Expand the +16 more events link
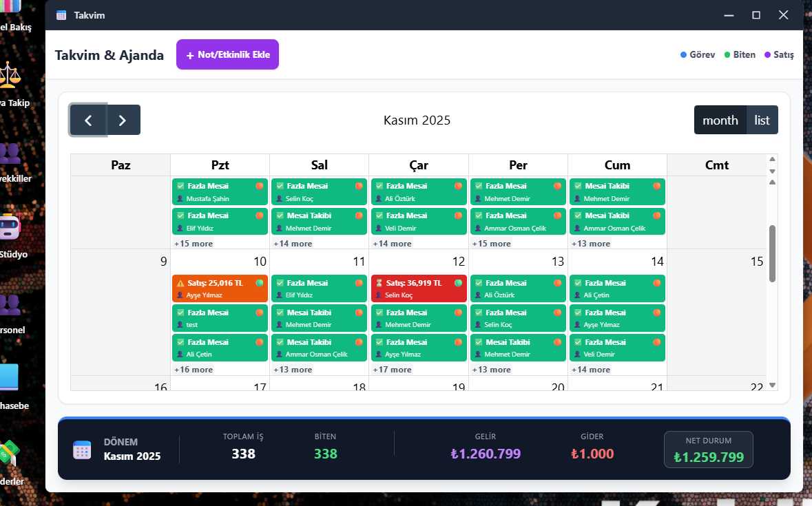The image size is (812, 506). [x=194, y=370]
